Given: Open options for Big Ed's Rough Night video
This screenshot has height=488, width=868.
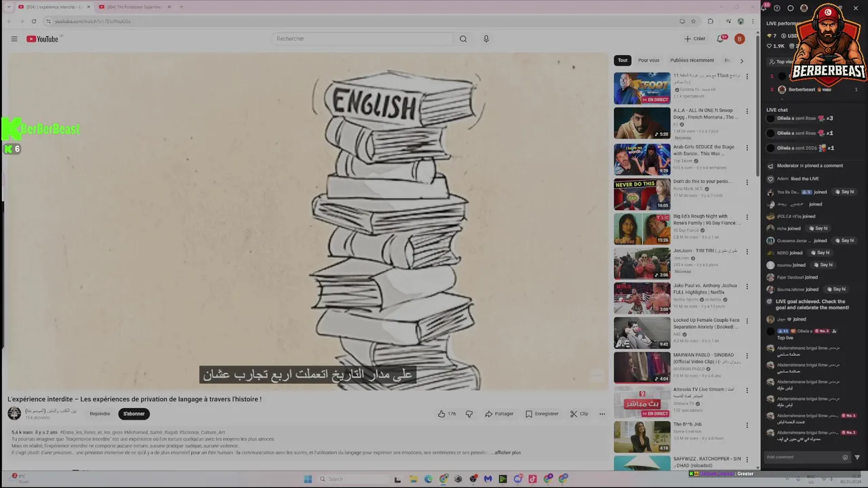Looking at the screenshot, I should point(747,218).
